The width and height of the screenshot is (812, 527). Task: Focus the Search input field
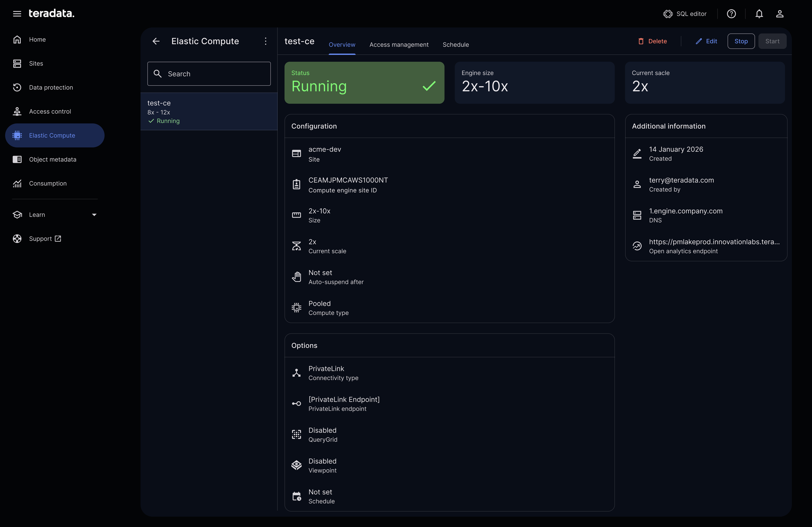tap(209, 74)
